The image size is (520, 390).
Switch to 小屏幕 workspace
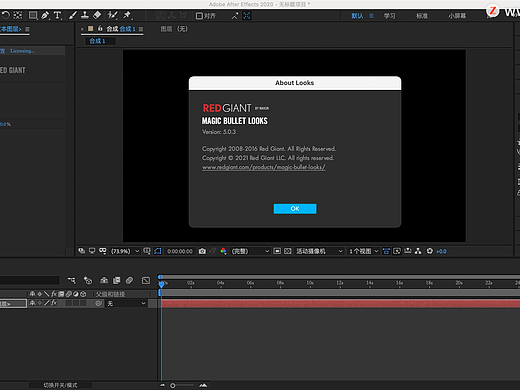click(457, 16)
